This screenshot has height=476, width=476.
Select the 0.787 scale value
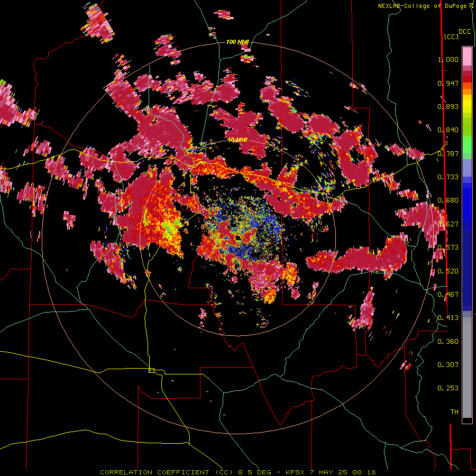[448, 153]
